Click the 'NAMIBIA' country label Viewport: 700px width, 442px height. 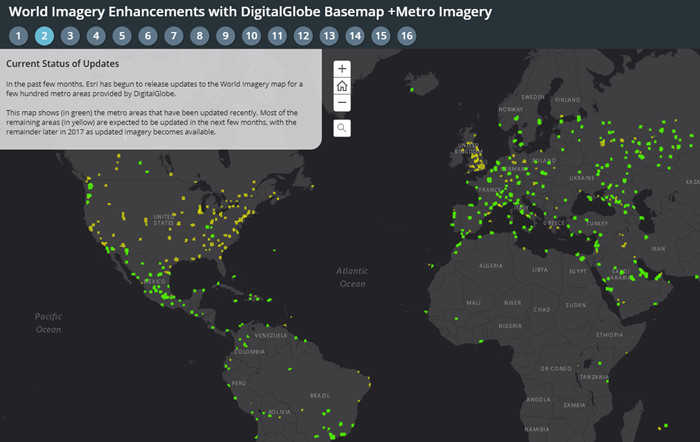[537, 429]
